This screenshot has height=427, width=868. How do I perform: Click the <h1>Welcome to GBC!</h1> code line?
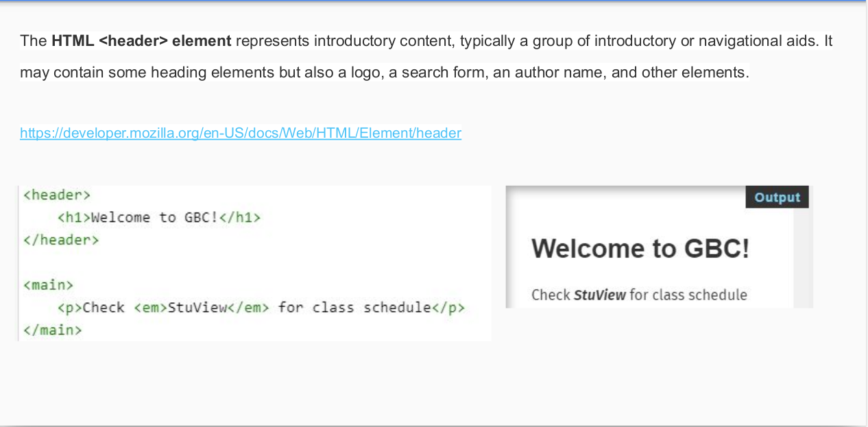tap(159, 218)
